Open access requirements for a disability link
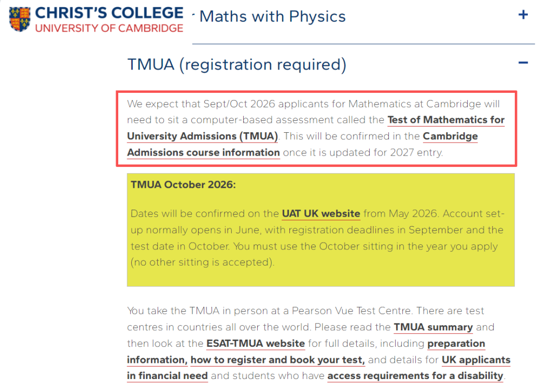Screen dimensions: 560x392 [415, 376]
